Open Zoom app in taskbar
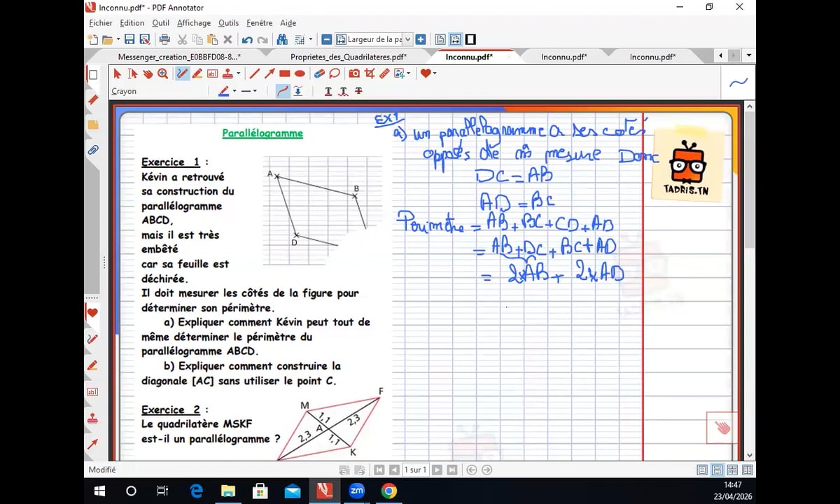This screenshot has width=840, height=504. pyautogui.click(x=357, y=491)
